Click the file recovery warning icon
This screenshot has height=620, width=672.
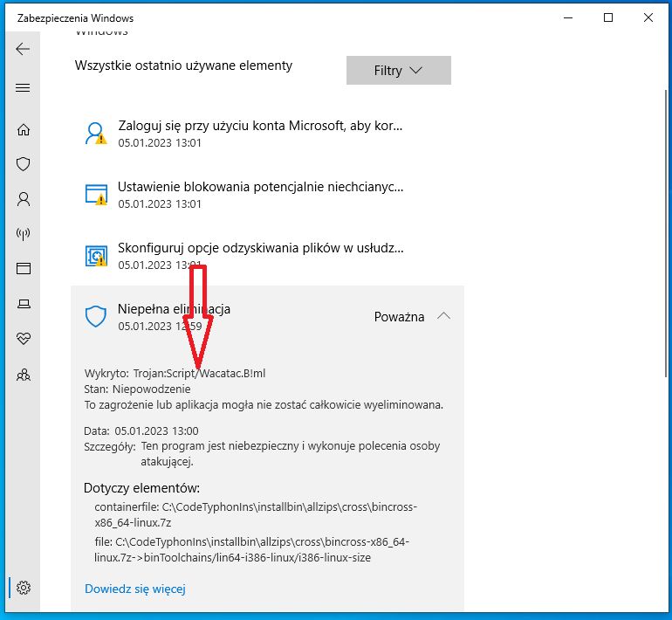[x=96, y=256]
